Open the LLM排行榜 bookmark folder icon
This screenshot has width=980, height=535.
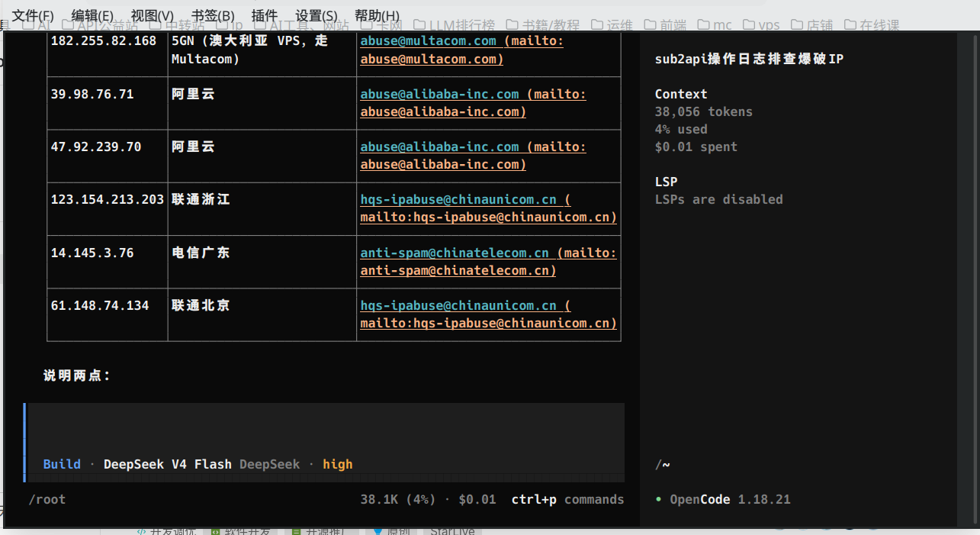[419, 25]
